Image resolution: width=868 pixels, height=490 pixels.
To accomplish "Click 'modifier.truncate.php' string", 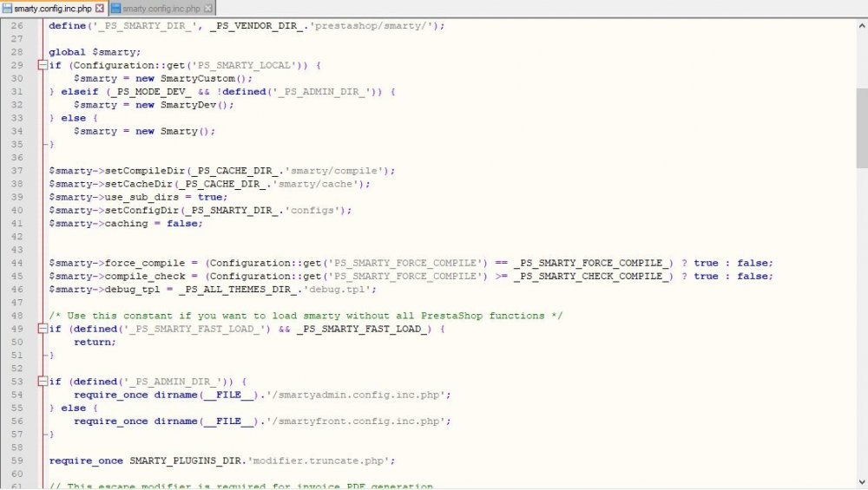I will click(x=319, y=461).
